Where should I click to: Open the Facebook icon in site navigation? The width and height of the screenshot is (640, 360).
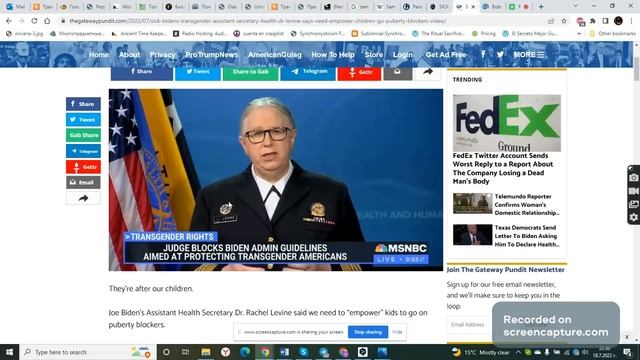click(x=483, y=54)
